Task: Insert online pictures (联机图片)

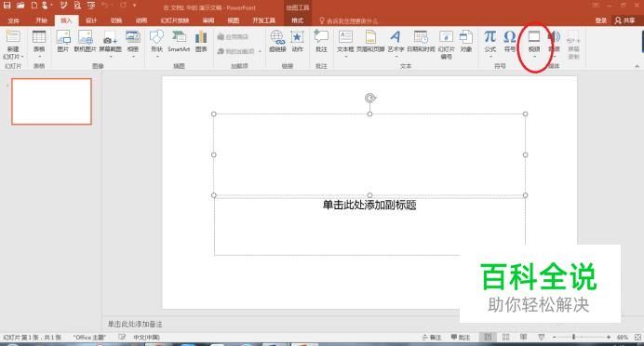Action: pyautogui.click(x=85, y=41)
